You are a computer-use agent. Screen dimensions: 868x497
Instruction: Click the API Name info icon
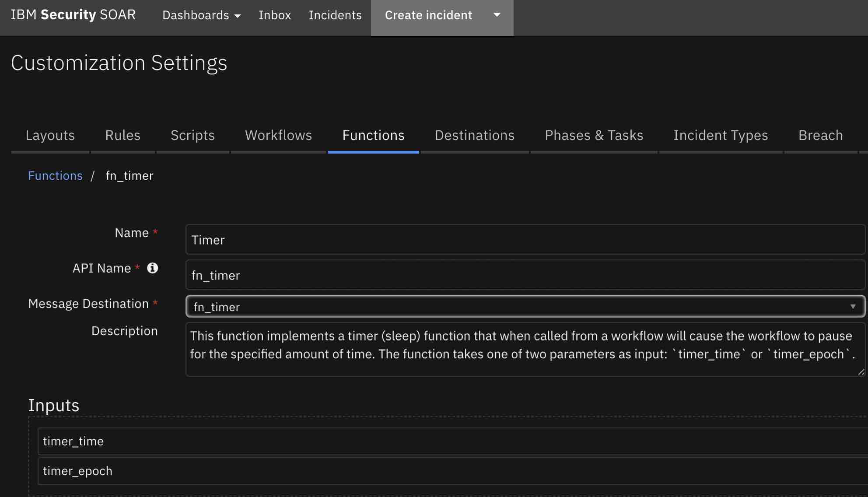point(152,268)
